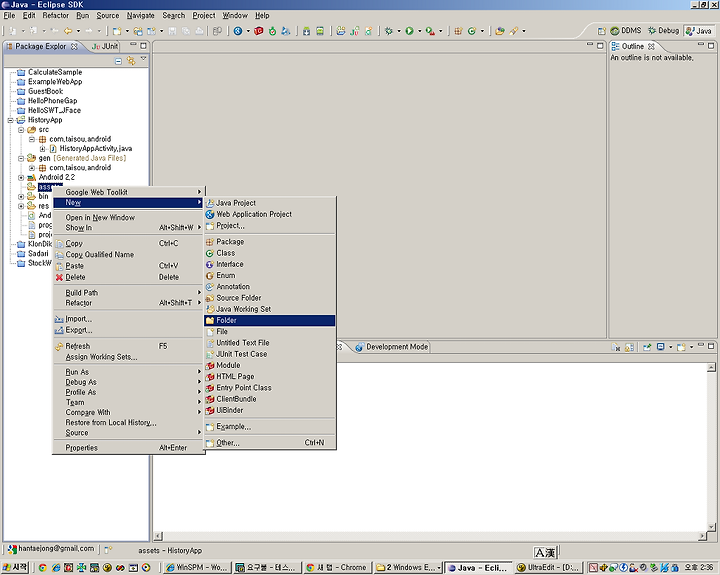Click the Back navigation arrow icon
The width and height of the screenshot is (720, 575).
coord(68,31)
